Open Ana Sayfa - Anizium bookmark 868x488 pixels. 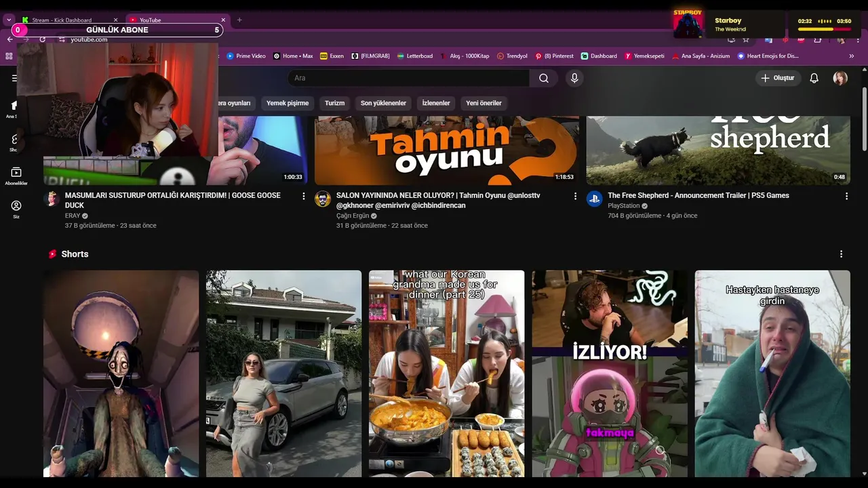point(701,56)
